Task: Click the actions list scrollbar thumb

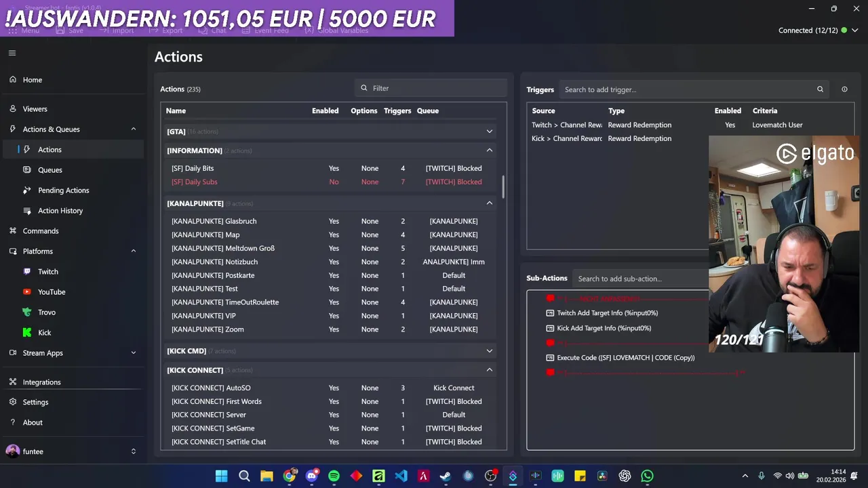Action: click(502, 187)
